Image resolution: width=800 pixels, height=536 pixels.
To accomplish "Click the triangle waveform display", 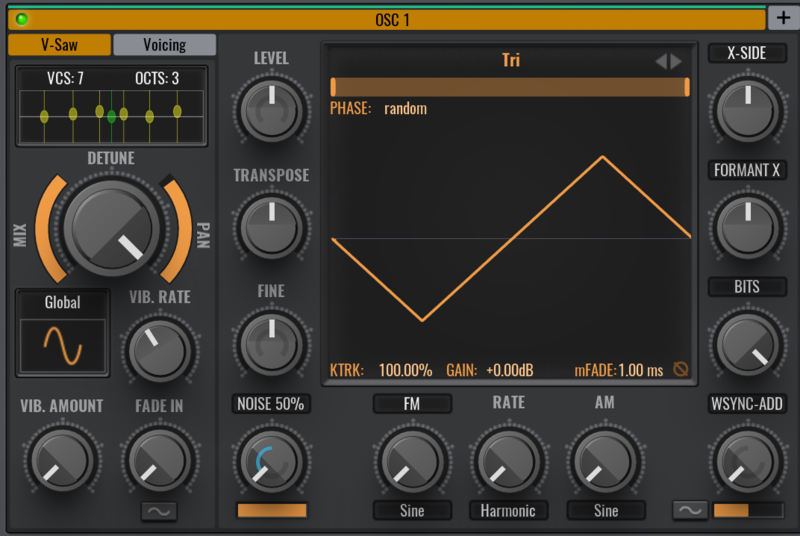I will (510, 238).
